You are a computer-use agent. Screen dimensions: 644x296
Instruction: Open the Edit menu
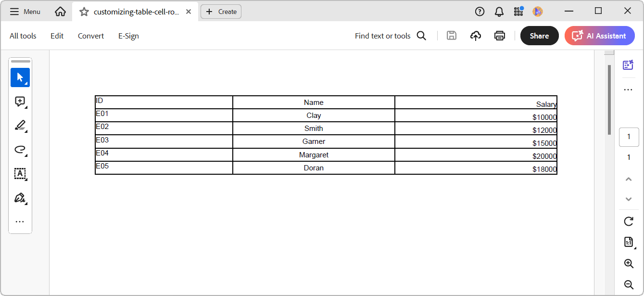[57, 36]
